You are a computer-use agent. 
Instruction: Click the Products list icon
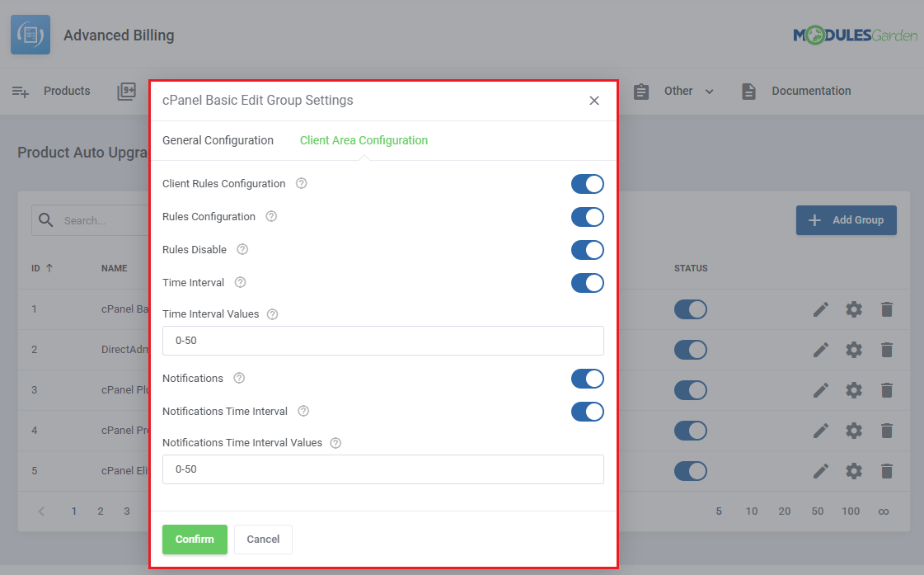point(21,92)
